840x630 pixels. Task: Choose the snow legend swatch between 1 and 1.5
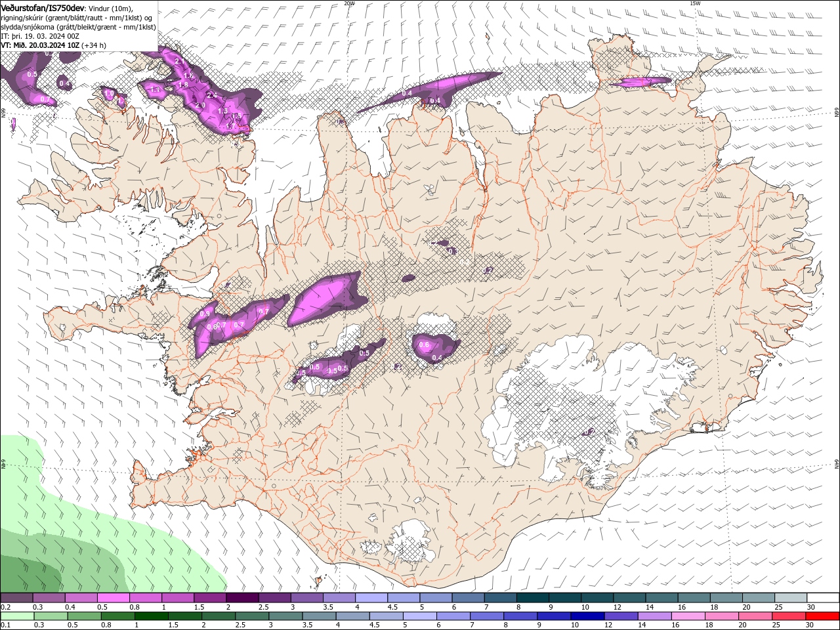pos(177,598)
